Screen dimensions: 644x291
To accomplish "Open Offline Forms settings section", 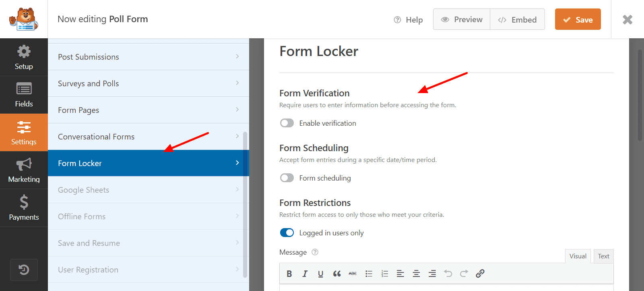I will point(149,216).
